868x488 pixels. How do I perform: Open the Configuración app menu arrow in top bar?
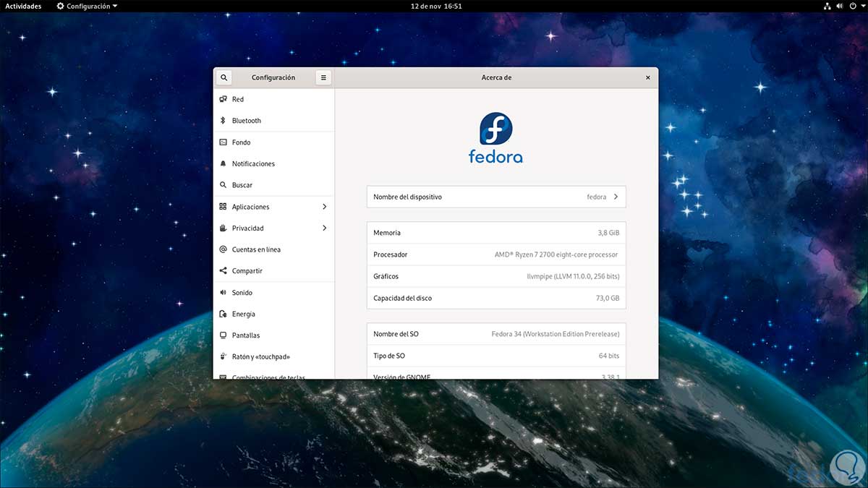tap(115, 6)
